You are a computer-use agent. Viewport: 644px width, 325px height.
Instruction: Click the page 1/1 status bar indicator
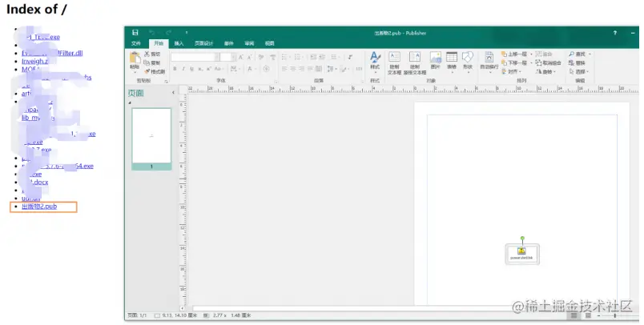(x=137, y=315)
